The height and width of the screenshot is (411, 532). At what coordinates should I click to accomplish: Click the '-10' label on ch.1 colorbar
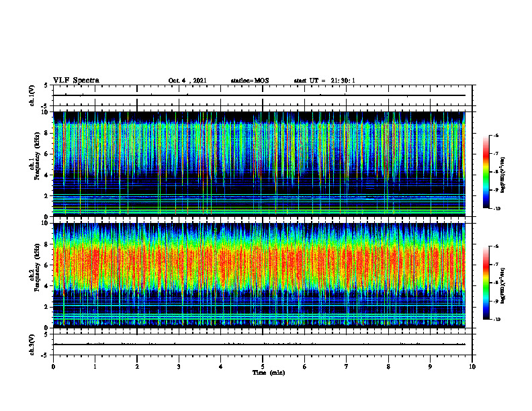point(497,209)
